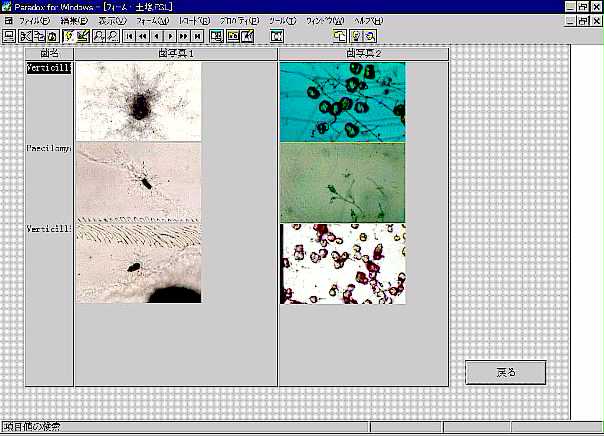Open the レコード(R) menu
Viewport: 604px width, 436px height.
[x=195, y=21]
